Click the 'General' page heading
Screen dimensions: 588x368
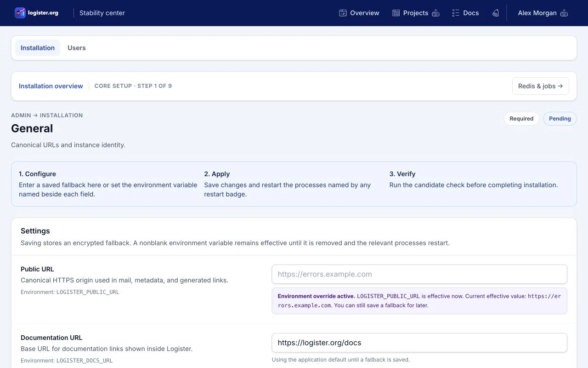(x=32, y=128)
